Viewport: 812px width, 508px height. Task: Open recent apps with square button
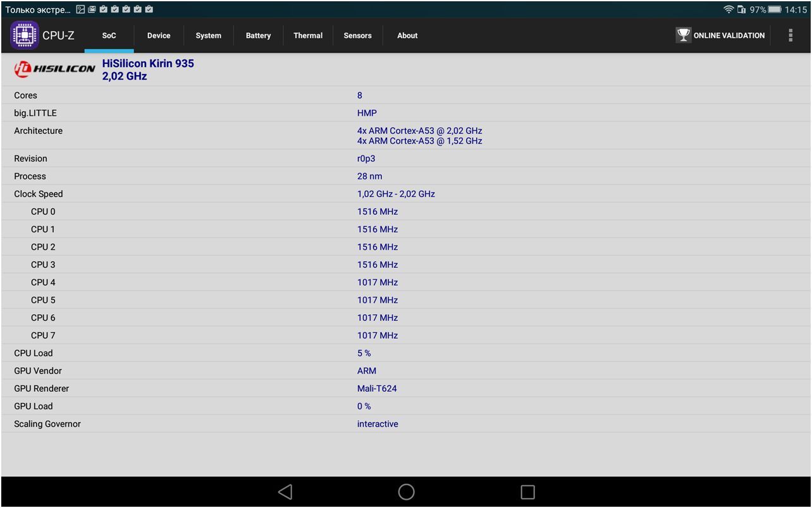pyautogui.click(x=527, y=492)
